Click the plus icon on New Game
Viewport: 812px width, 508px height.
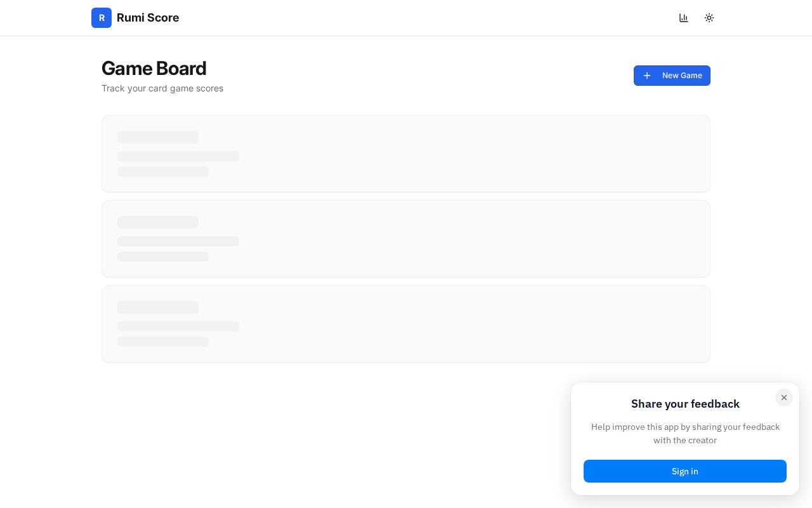[x=647, y=76]
